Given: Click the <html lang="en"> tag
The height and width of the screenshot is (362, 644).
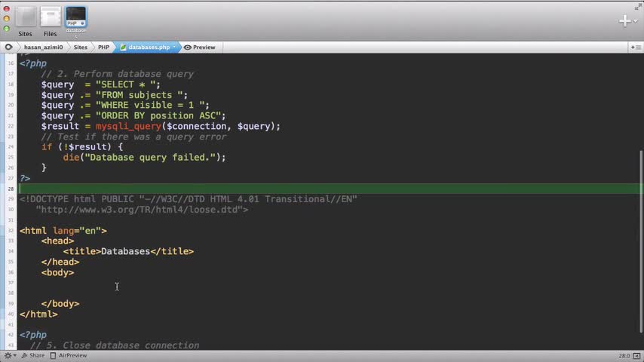Looking at the screenshot, I should [63, 231].
